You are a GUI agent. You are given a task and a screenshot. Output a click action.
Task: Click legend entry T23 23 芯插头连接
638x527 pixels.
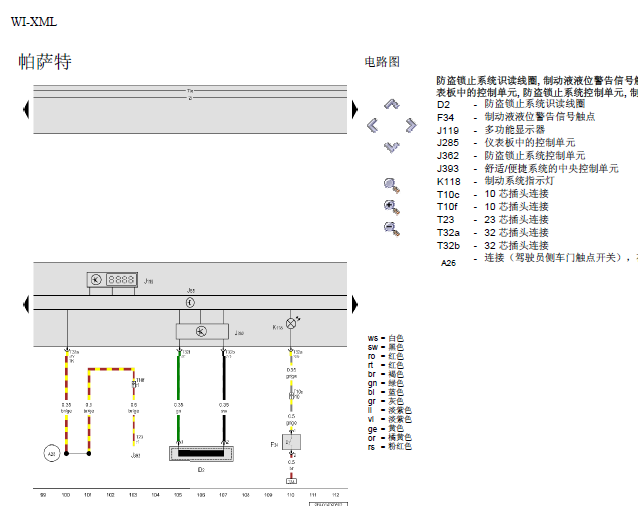(x=493, y=220)
